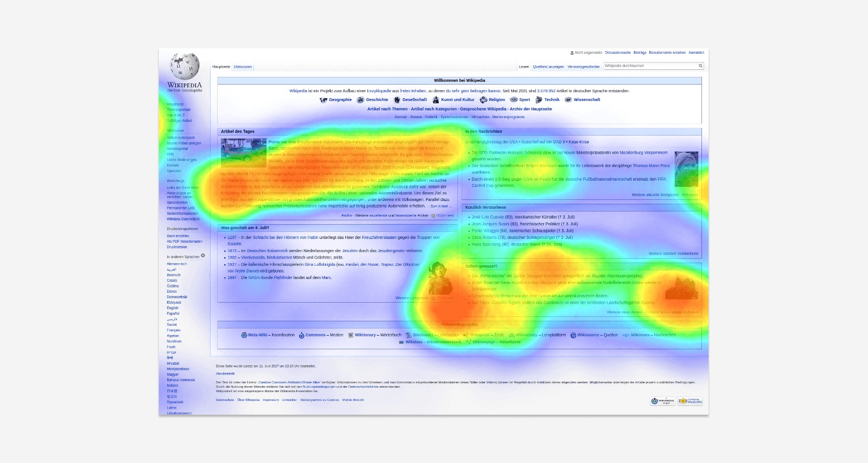Screen dimensions: 868x463
Task: Click the Wikinews project icon
Action: [x=626, y=335]
